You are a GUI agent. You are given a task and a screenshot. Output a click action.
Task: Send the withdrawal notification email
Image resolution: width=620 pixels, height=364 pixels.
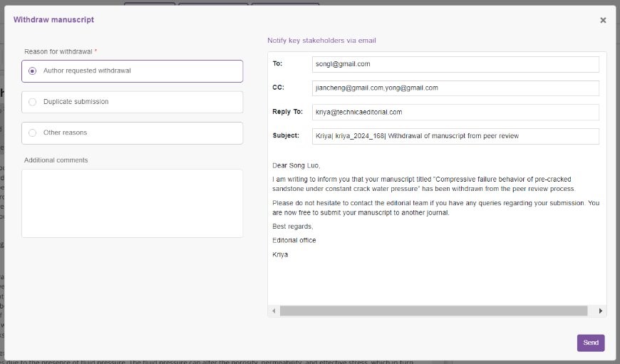[x=590, y=343]
